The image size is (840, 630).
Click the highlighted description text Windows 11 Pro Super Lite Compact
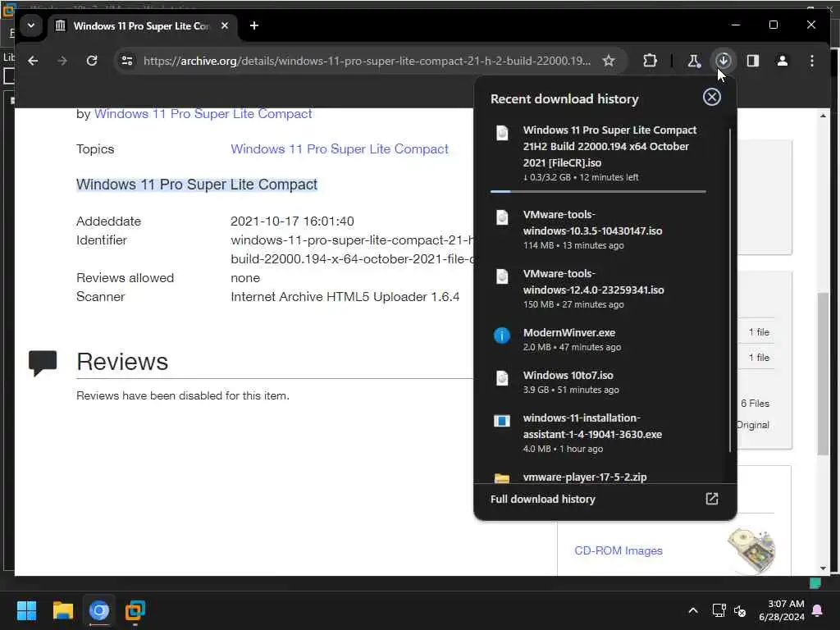click(x=197, y=185)
